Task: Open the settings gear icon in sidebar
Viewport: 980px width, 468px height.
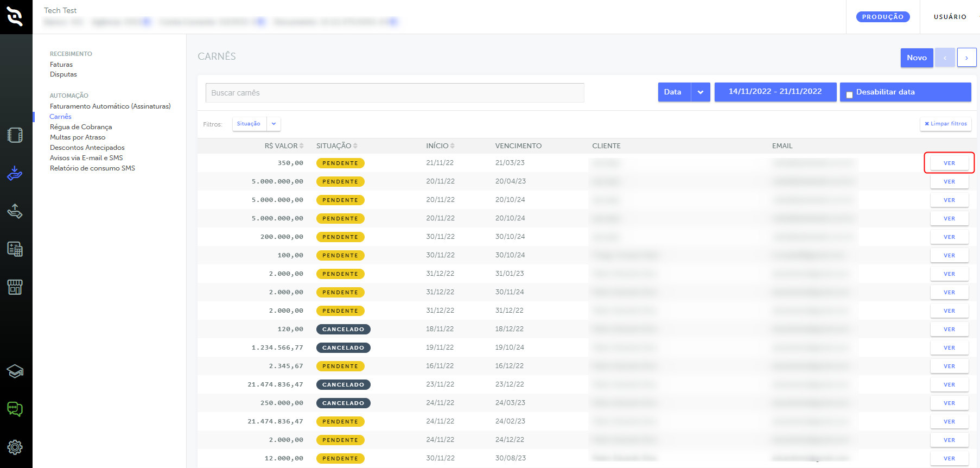Action: click(15, 447)
